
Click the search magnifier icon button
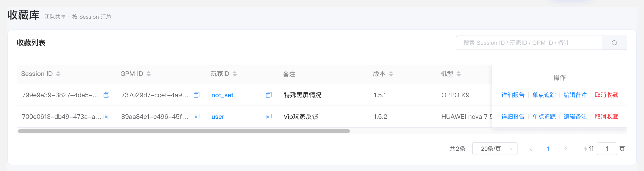click(614, 43)
